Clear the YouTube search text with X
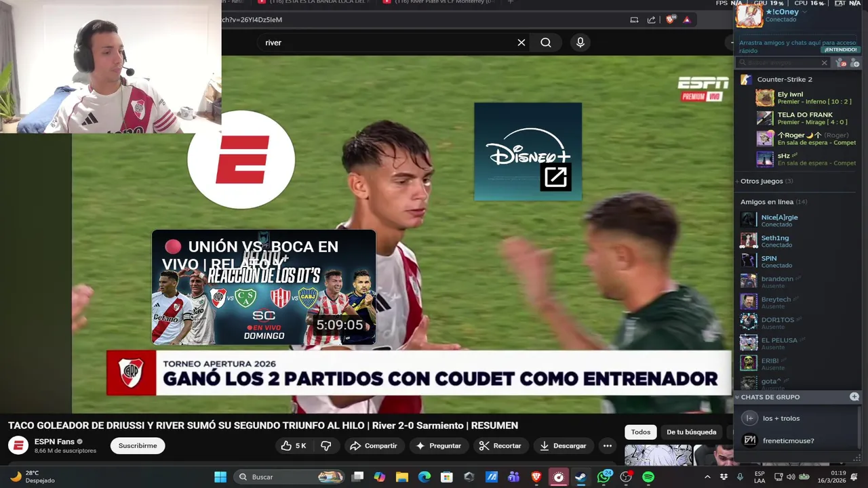The height and width of the screenshot is (488, 868). (521, 43)
